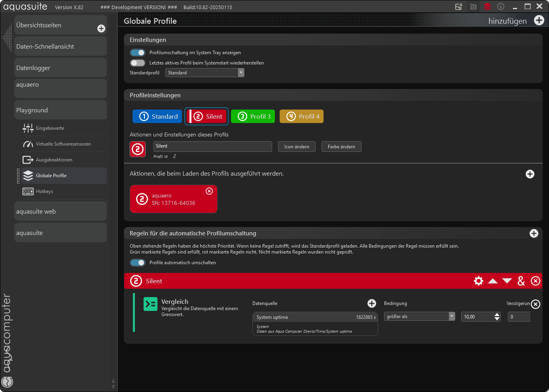Viewport: 549px width, 392px height.
Task: Add new data source with plus icon
Action: 372,303
